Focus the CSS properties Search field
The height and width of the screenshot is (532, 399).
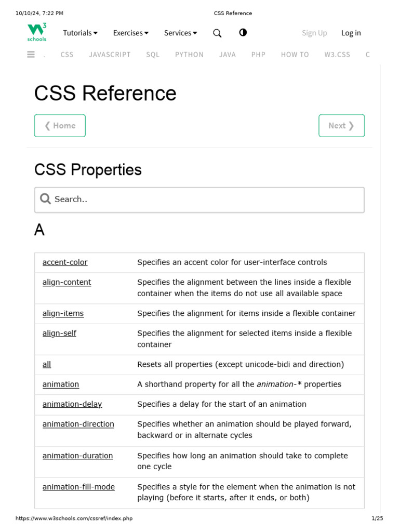[208, 199]
